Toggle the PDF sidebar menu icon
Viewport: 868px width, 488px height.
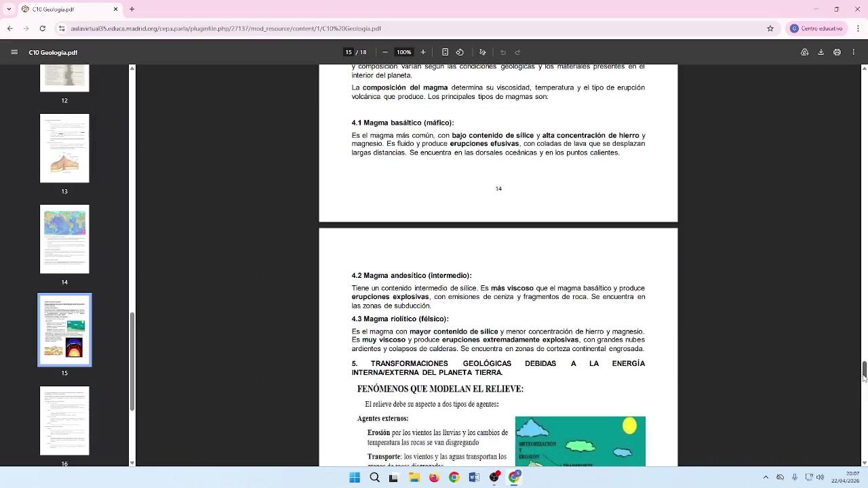[14, 52]
